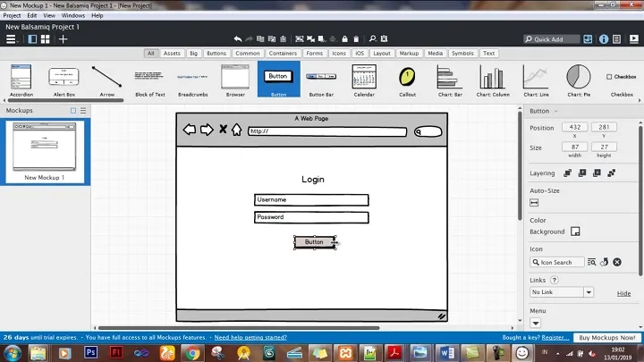Open the Background color swatch
This screenshot has height=362, width=644.
(x=575, y=232)
